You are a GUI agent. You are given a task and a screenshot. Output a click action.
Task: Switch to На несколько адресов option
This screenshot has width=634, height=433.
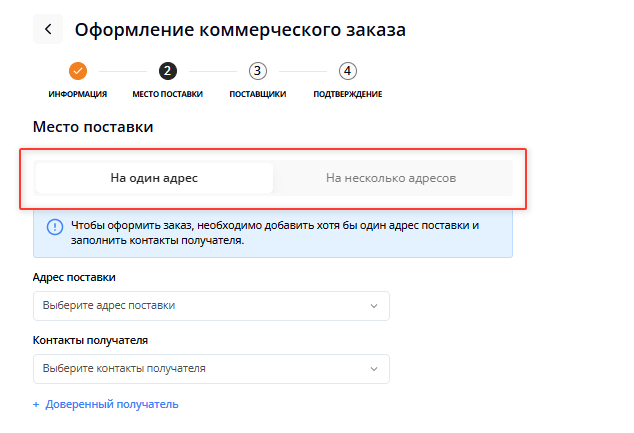[x=391, y=178]
